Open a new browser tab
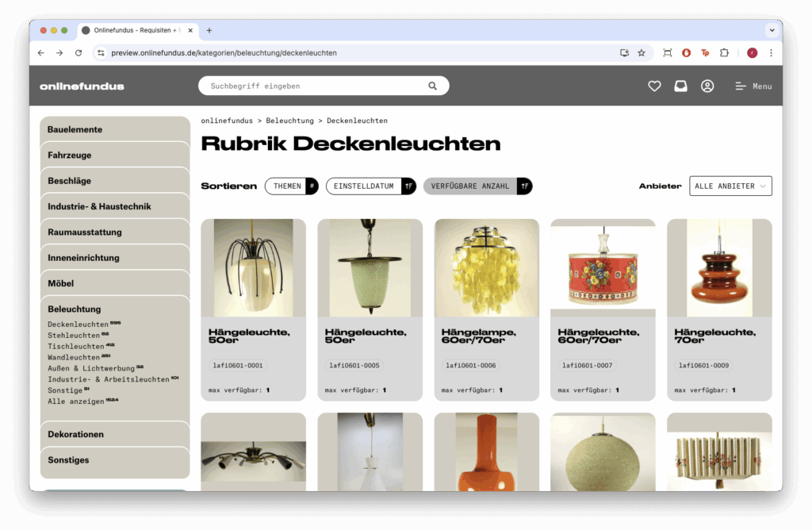 tap(209, 31)
